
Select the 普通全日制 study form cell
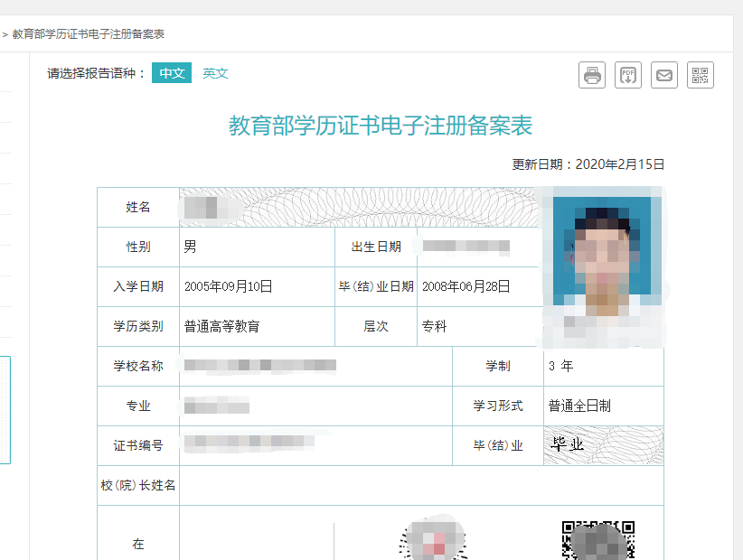[x=604, y=406]
